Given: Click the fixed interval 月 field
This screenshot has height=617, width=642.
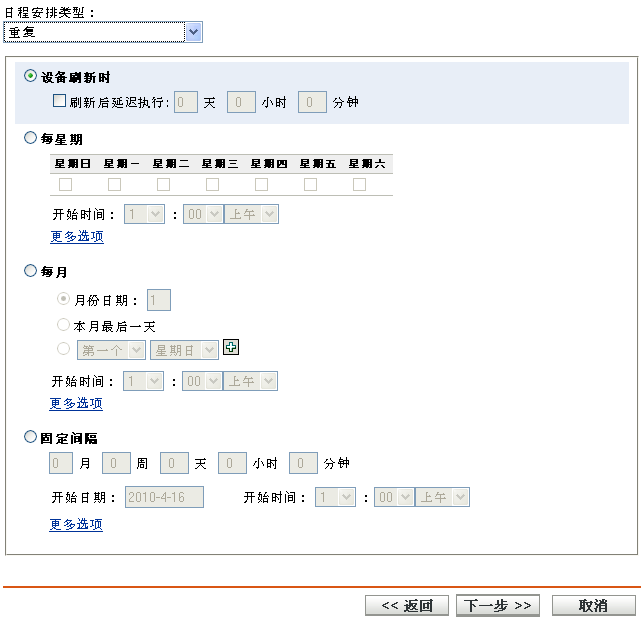Looking at the screenshot, I should 61,463.
